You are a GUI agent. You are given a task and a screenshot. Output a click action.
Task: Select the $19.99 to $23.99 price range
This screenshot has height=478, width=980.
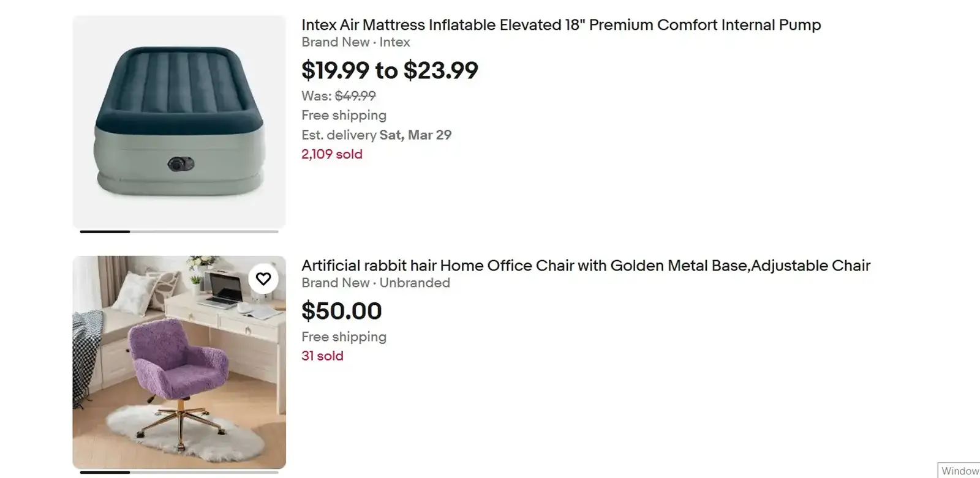pos(390,70)
